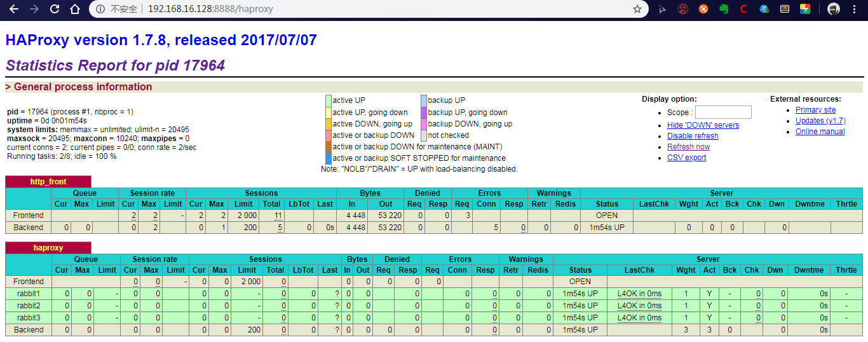
Task: Click the green 'active UP' legend swatch
Action: coord(329,100)
